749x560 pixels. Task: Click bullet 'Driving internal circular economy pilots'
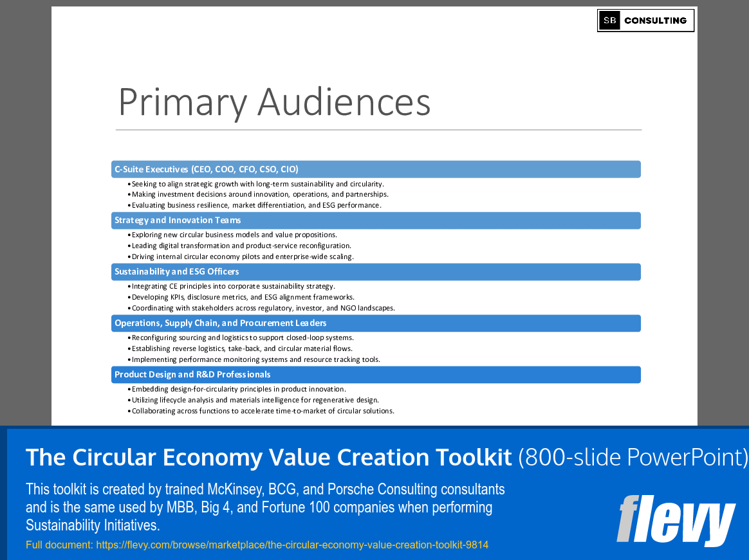241,257
